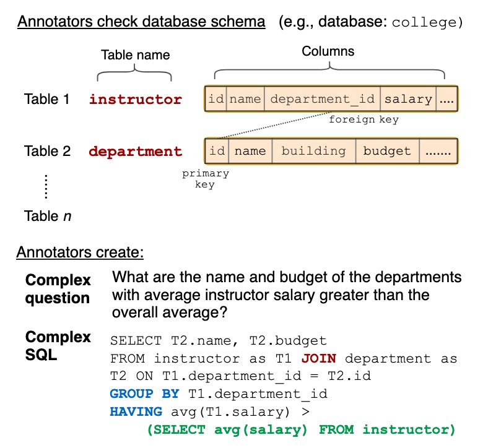Click "T1.department_id = T2.id" join condition
483x448 pixels.
click(267, 376)
